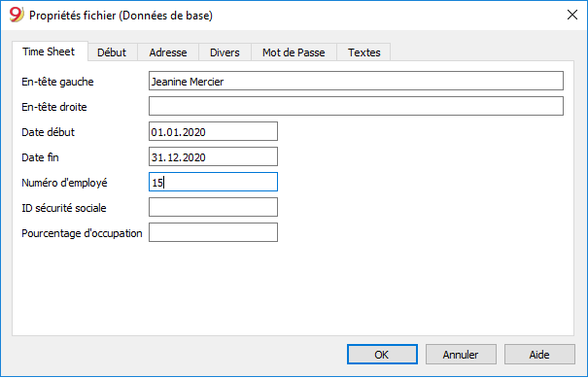The height and width of the screenshot is (378, 588).
Task: Close the Propriétés fichier dialog
Action: [x=572, y=15]
